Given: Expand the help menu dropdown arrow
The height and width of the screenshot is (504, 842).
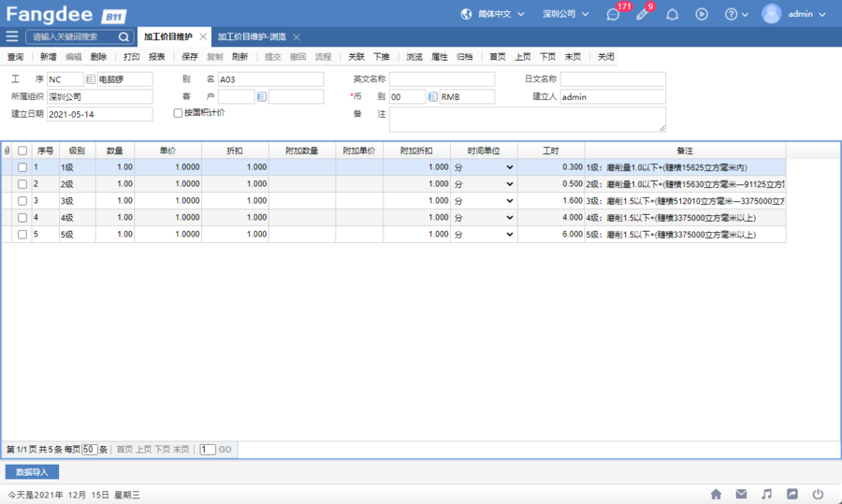Looking at the screenshot, I should pos(745,14).
